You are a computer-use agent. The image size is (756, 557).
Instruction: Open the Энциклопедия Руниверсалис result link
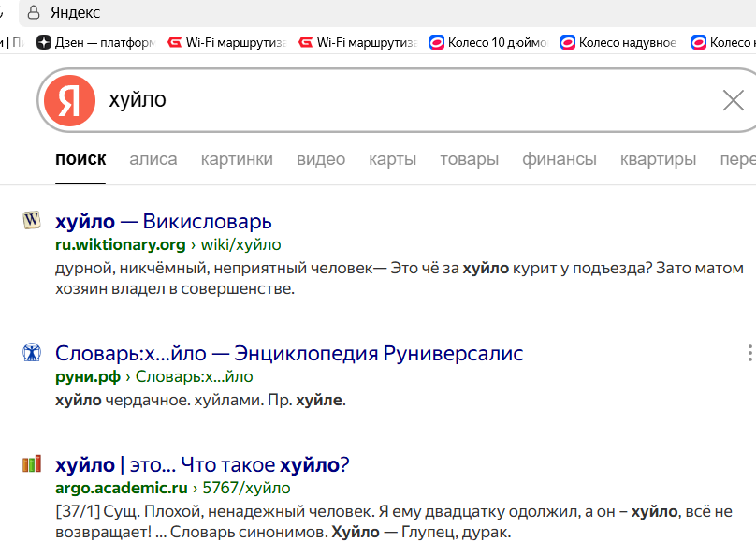(289, 354)
